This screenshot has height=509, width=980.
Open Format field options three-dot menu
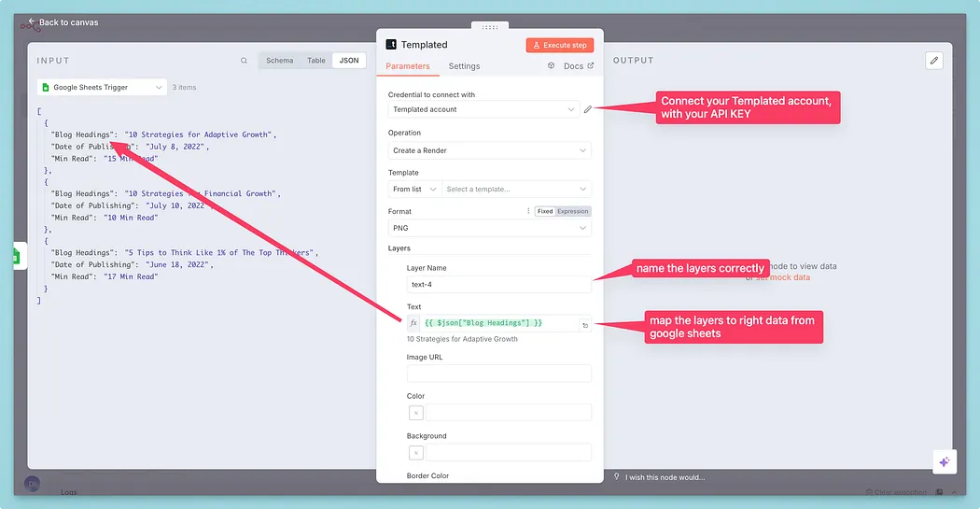tap(528, 211)
